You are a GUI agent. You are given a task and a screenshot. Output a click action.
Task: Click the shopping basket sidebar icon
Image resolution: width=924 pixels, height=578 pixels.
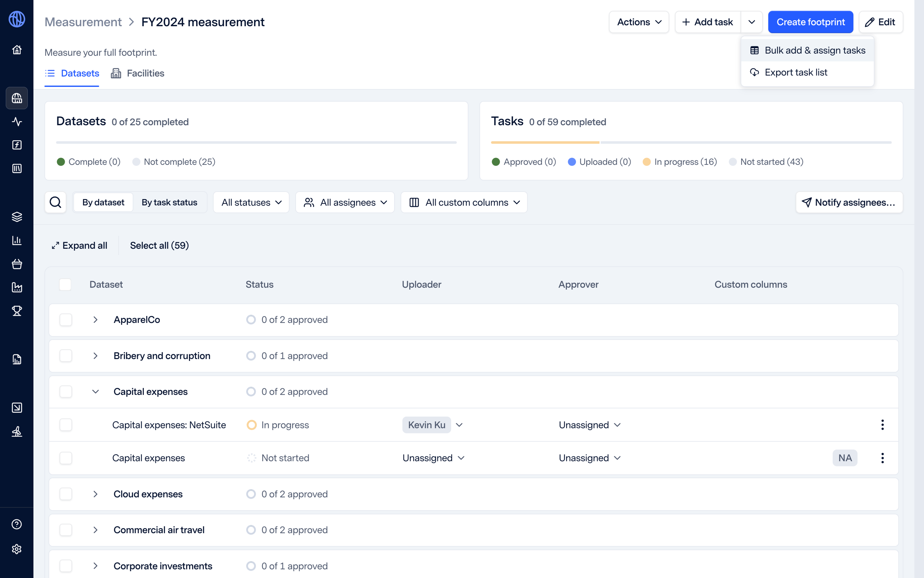17,264
